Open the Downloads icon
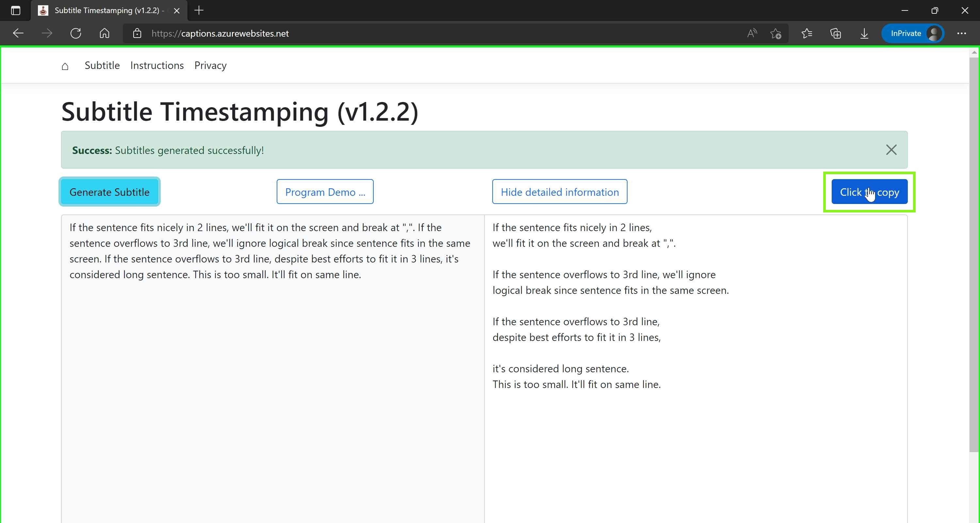980x523 pixels. pyautogui.click(x=864, y=33)
